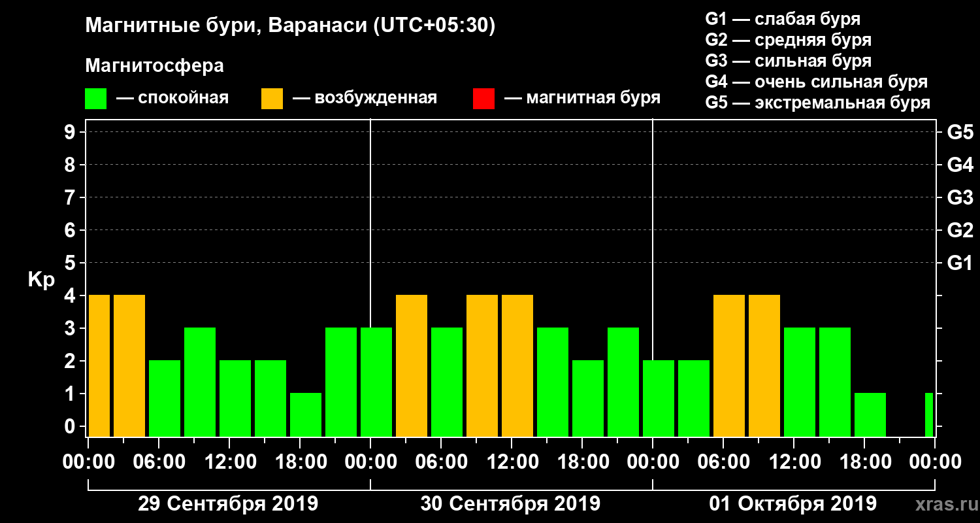
Task: Click the 'Магнитосфера' legend heading
Action: click(x=155, y=66)
